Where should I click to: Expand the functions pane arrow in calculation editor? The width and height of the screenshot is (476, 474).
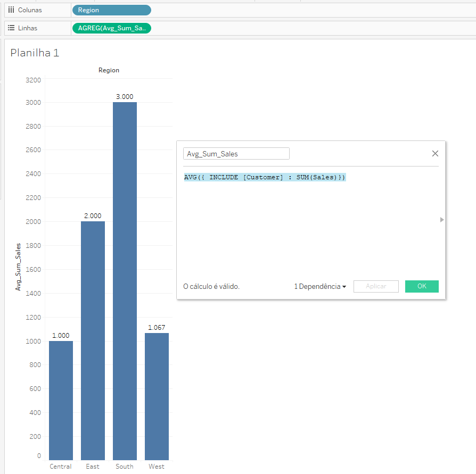point(441,219)
